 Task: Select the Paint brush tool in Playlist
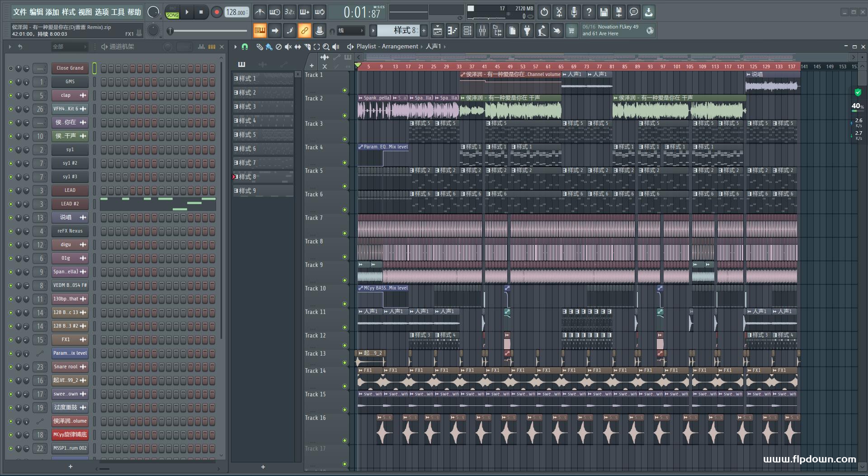click(269, 47)
